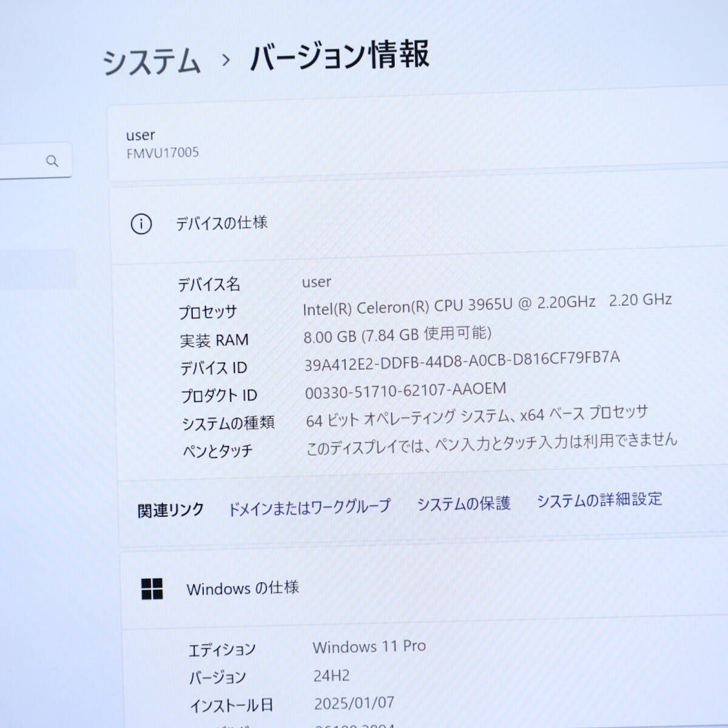Click the システムの種類 label
The width and height of the screenshot is (728, 728).
(x=229, y=423)
